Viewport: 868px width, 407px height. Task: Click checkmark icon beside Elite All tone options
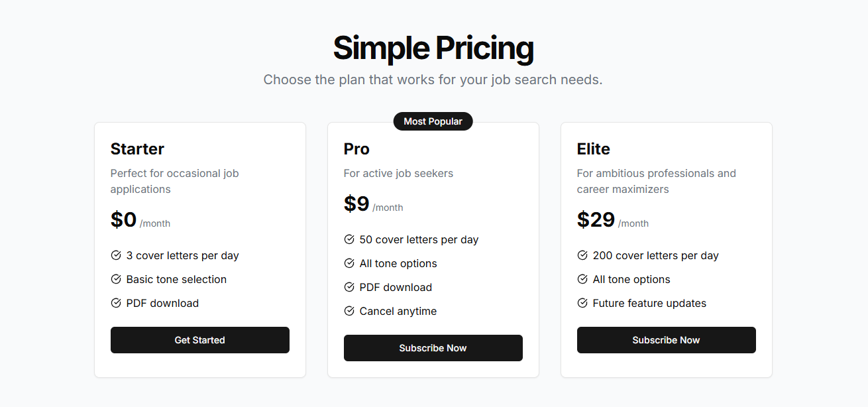point(582,279)
